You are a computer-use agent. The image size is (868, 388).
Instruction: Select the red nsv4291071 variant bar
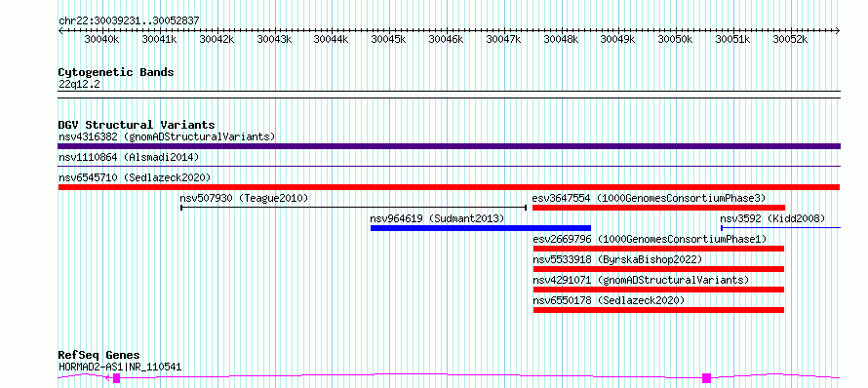(658, 290)
